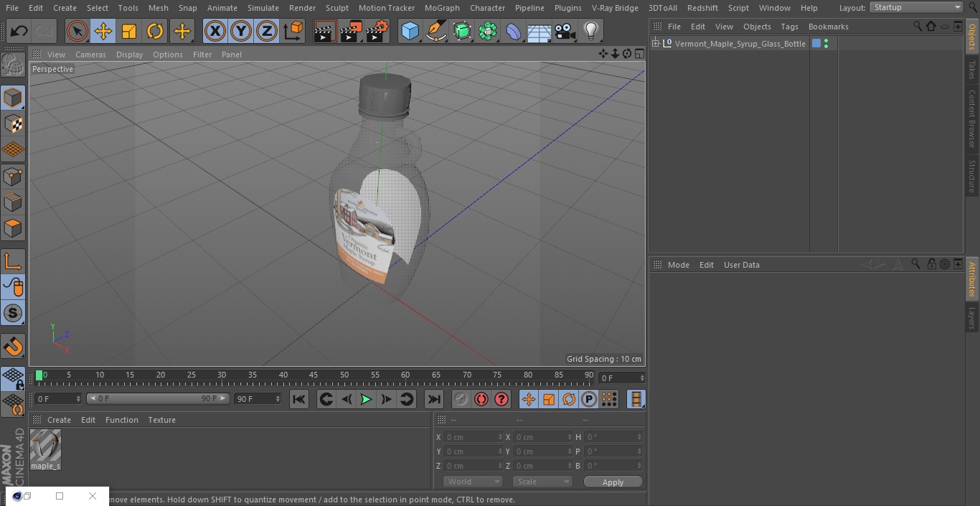
Task: Toggle Z-axis lock
Action: (x=267, y=31)
